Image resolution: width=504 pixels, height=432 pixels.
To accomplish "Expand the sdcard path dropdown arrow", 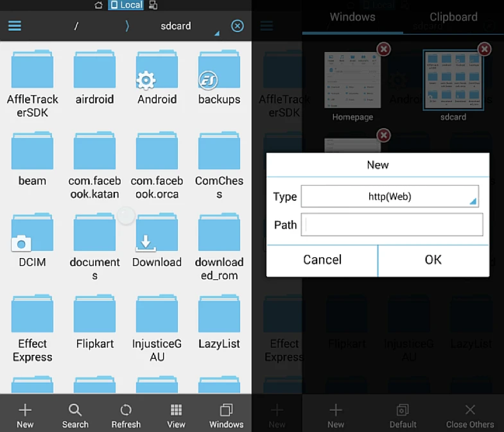I will click(x=217, y=33).
